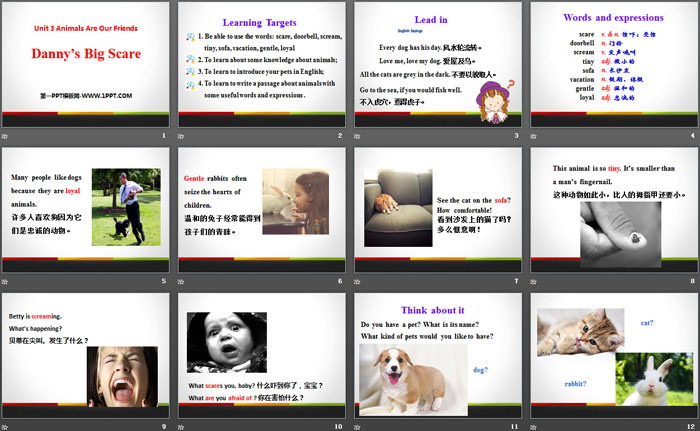Click the man with black dog photo
Image resolution: width=700 pixels, height=431 pixels.
click(x=126, y=206)
